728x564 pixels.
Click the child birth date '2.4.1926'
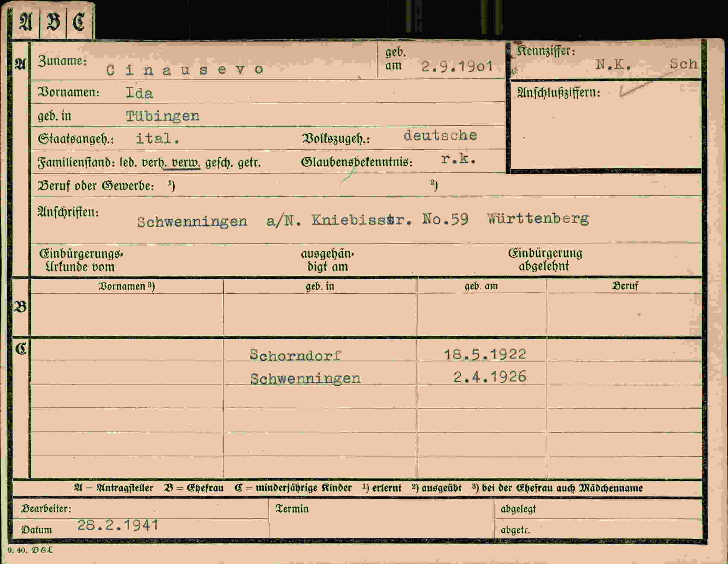[x=490, y=377]
